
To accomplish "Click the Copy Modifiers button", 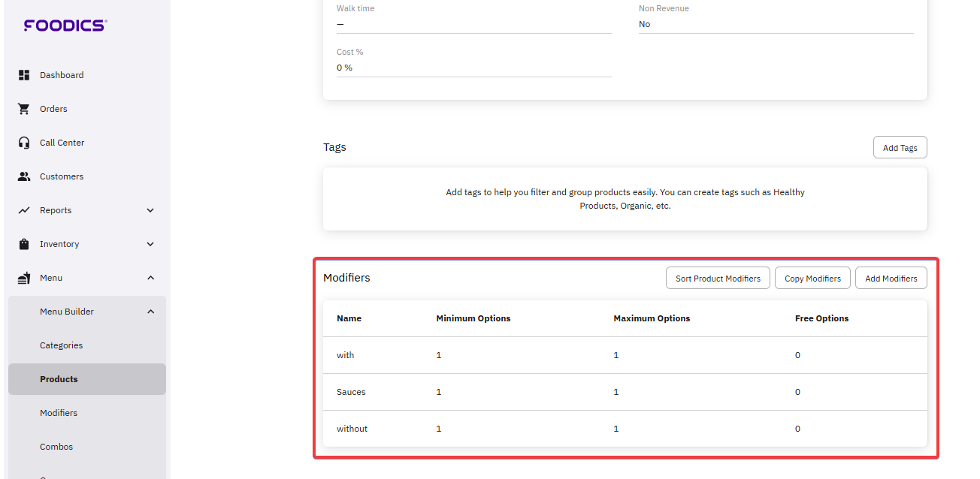I will tap(812, 279).
